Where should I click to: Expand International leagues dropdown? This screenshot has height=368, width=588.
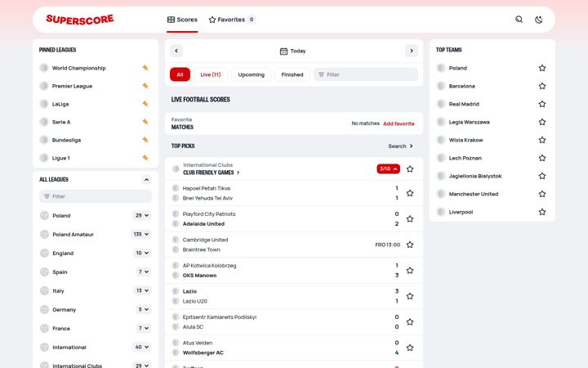142,347
